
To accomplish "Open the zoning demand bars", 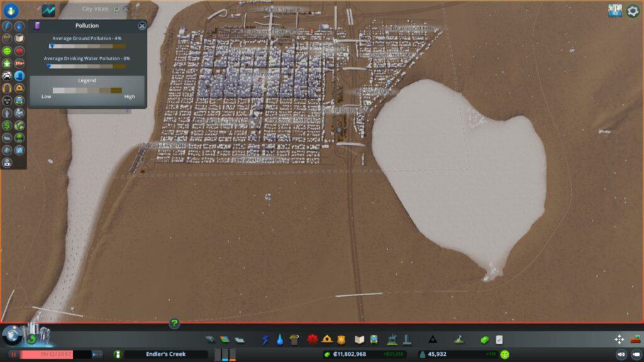I will coord(225,354).
